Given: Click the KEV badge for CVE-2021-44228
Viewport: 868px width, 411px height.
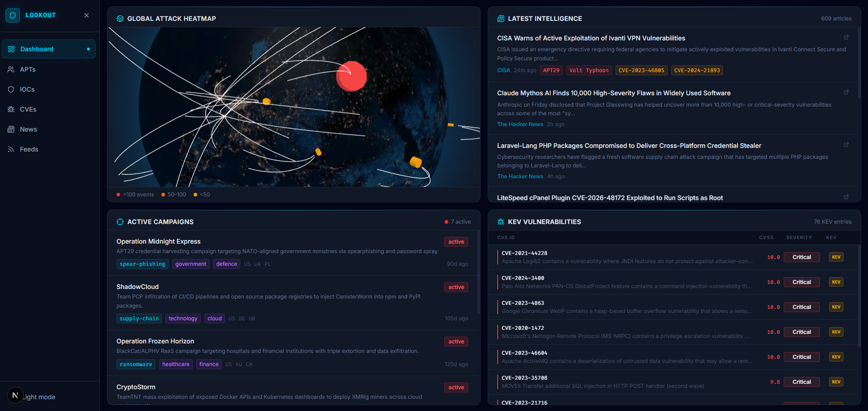Looking at the screenshot, I should tap(836, 257).
